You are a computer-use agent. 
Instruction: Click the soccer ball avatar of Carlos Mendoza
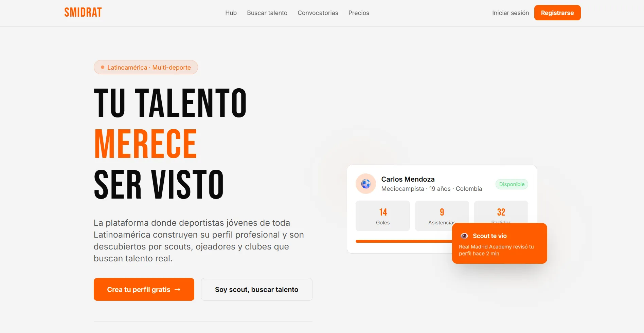click(366, 184)
